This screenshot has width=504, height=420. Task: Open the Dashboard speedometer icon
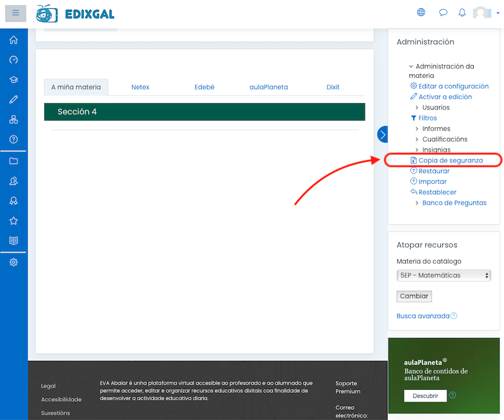pyautogui.click(x=13, y=60)
